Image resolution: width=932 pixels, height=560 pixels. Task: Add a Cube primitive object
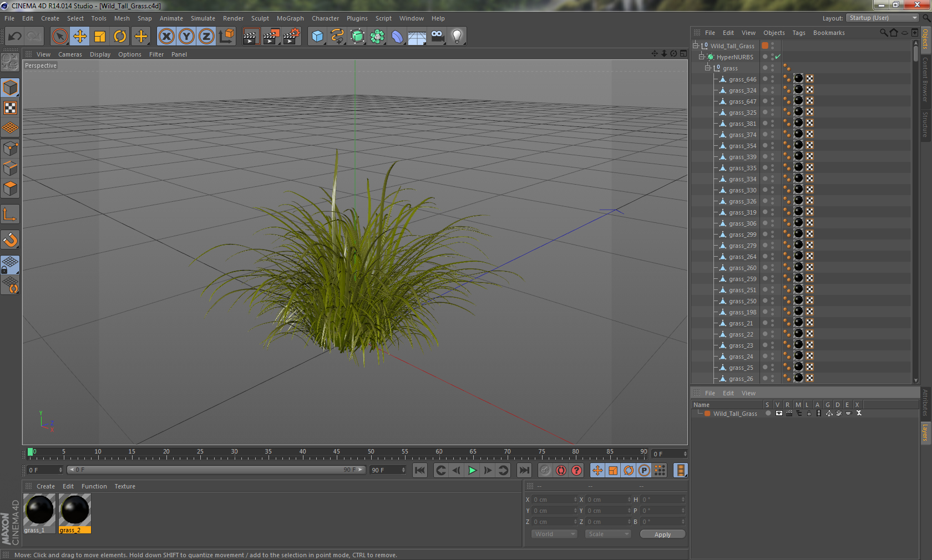(x=317, y=37)
